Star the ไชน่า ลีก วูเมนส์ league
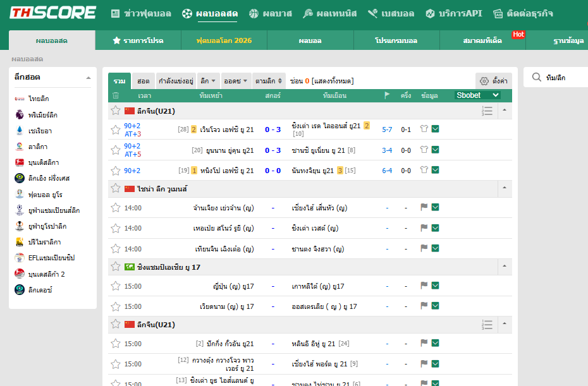This screenshot has height=386, width=588. [x=116, y=188]
